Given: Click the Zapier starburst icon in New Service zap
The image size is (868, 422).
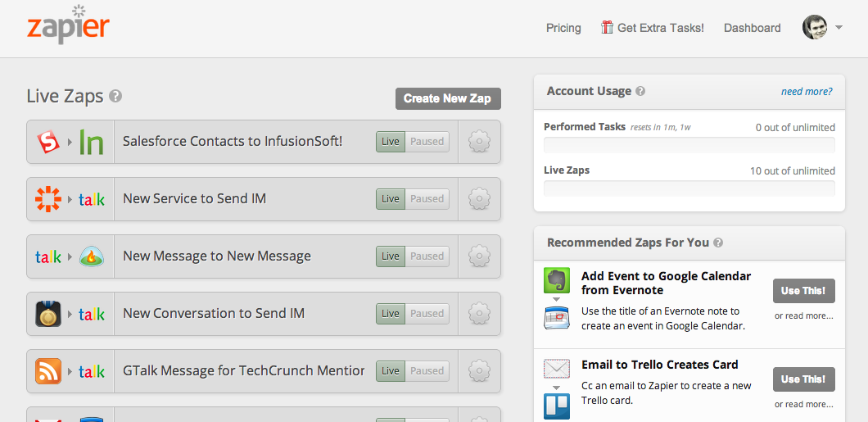Looking at the screenshot, I should tap(48, 199).
